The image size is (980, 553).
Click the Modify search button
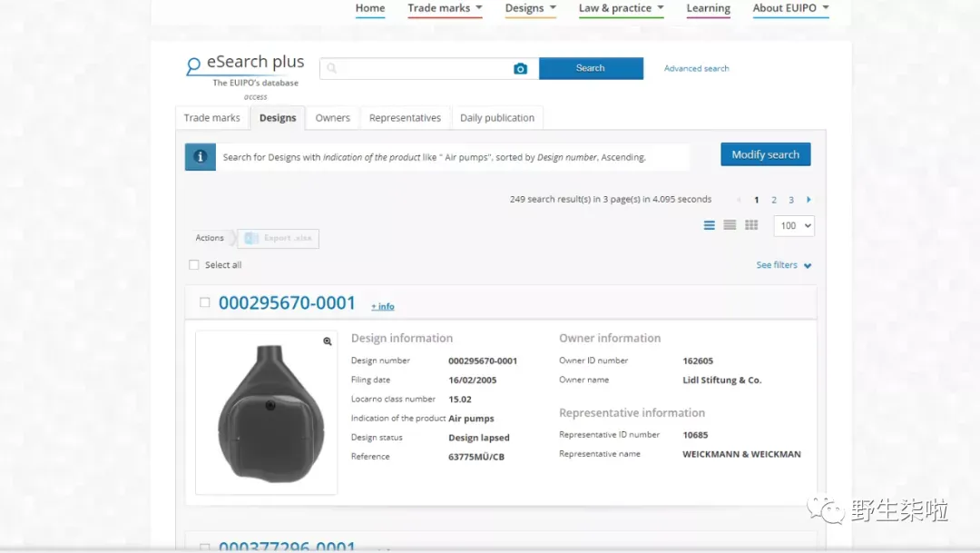(x=766, y=154)
